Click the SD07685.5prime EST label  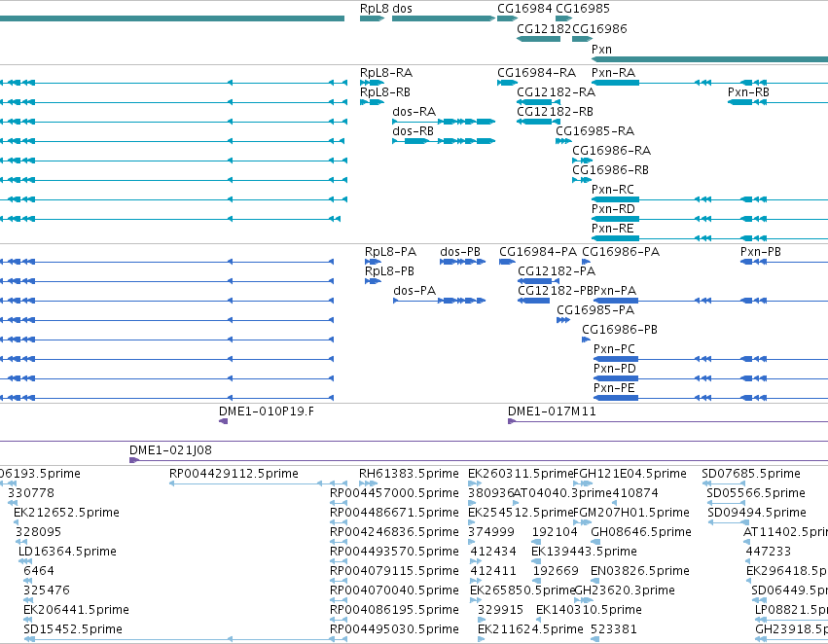pos(751,474)
